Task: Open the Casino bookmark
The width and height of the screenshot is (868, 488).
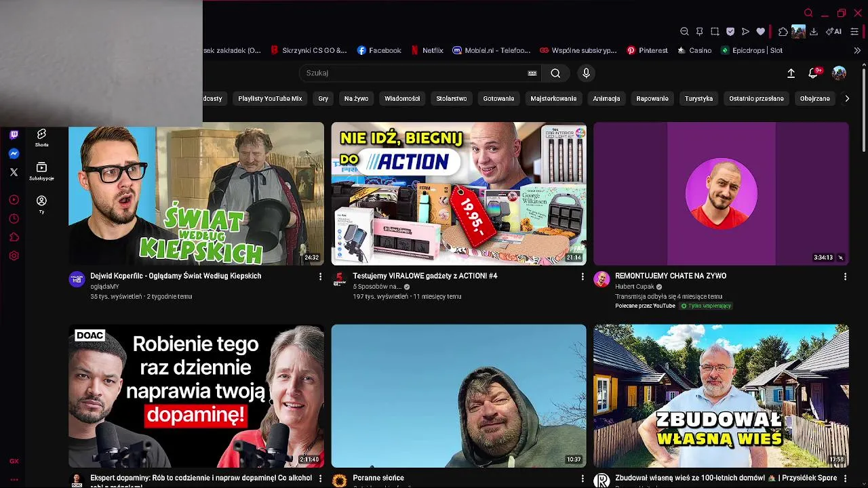Action: click(x=694, y=50)
